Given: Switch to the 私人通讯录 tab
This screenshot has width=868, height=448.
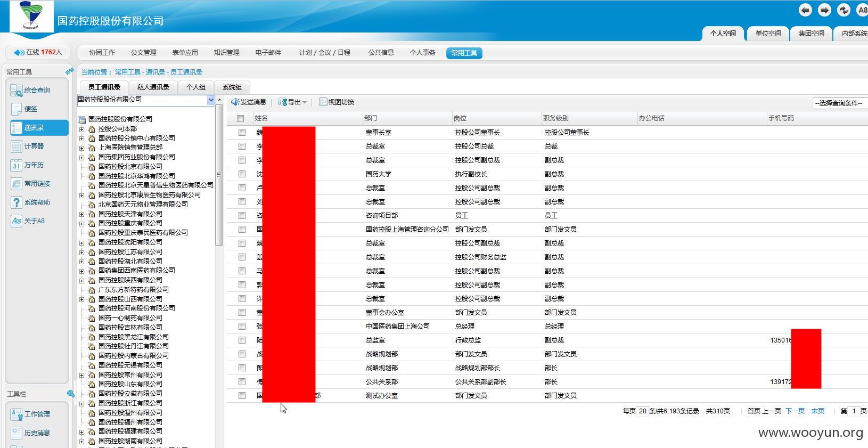Looking at the screenshot, I should point(153,87).
